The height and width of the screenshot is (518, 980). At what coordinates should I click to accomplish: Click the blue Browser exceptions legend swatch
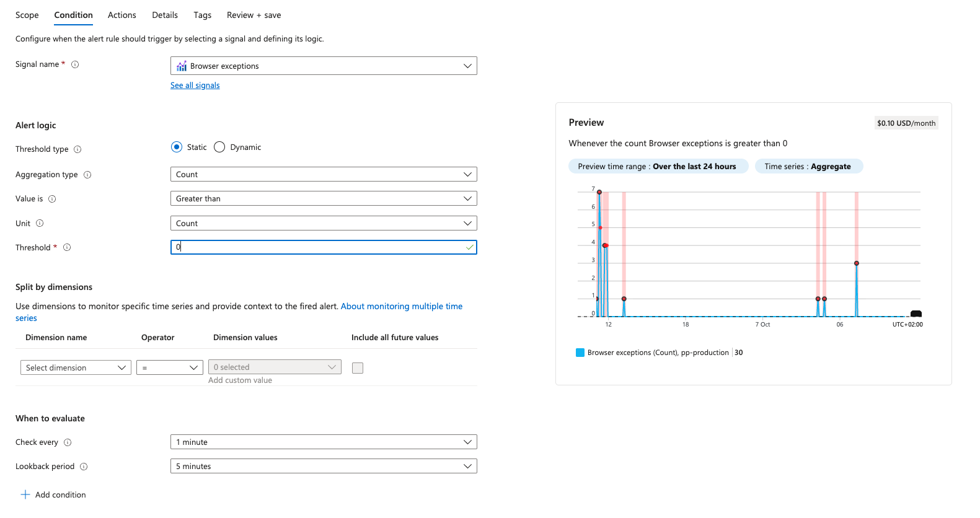pyautogui.click(x=580, y=353)
